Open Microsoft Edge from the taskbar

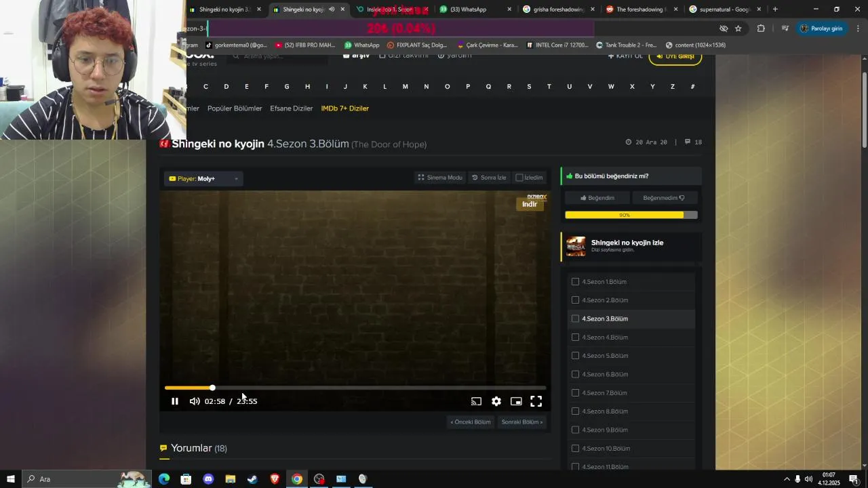coord(164,479)
